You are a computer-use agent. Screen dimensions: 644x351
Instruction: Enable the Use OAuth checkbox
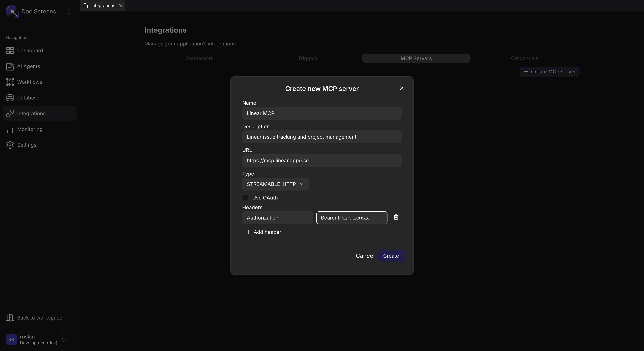tap(245, 198)
